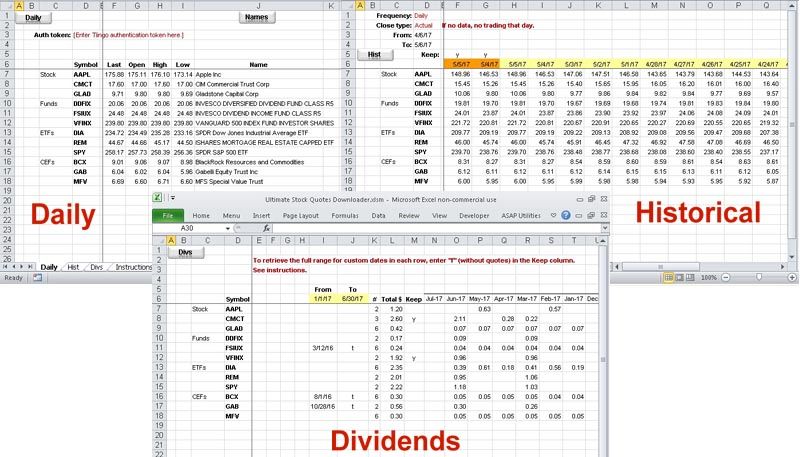Switch to the Formulas ribbon tab
800x457 pixels.
345,216
